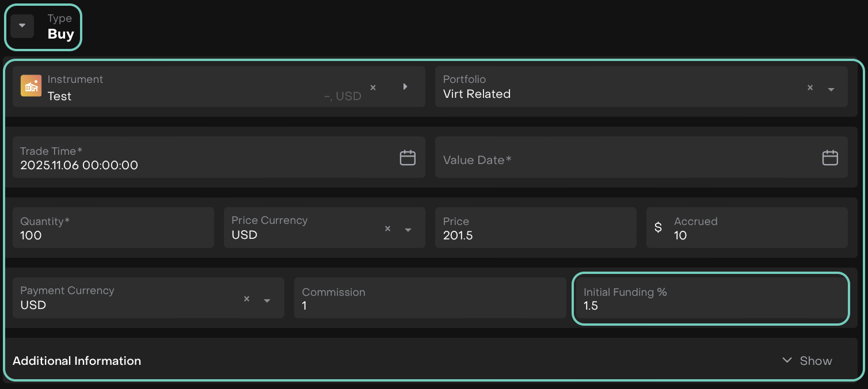
Task: Clear the Portfolio Virt Related selection
Action: (810, 88)
